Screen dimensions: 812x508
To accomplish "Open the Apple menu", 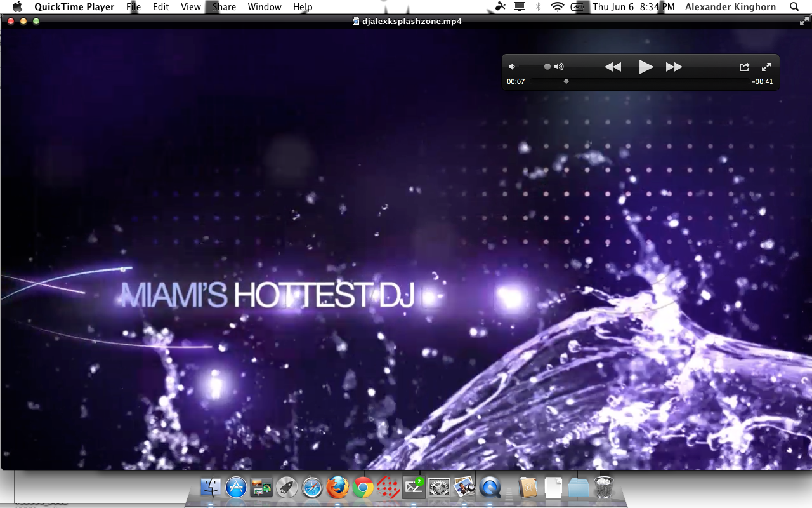I will click(17, 7).
